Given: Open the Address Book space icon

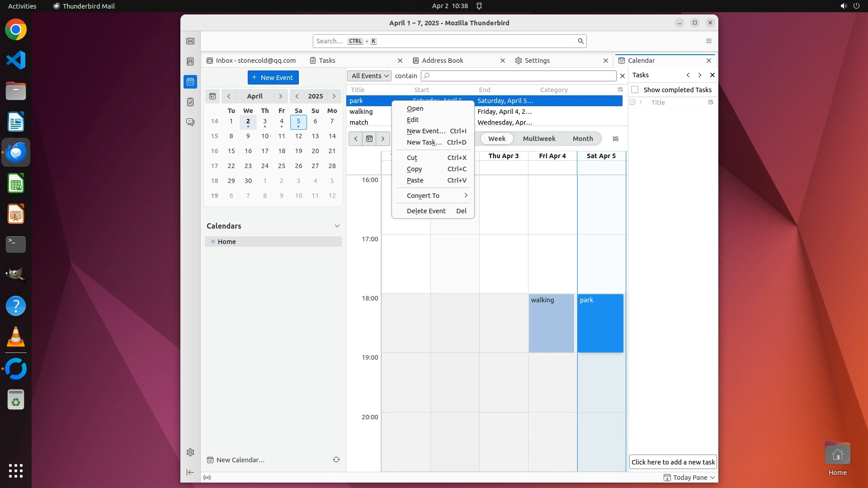Looking at the screenshot, I should click(190, 61).
